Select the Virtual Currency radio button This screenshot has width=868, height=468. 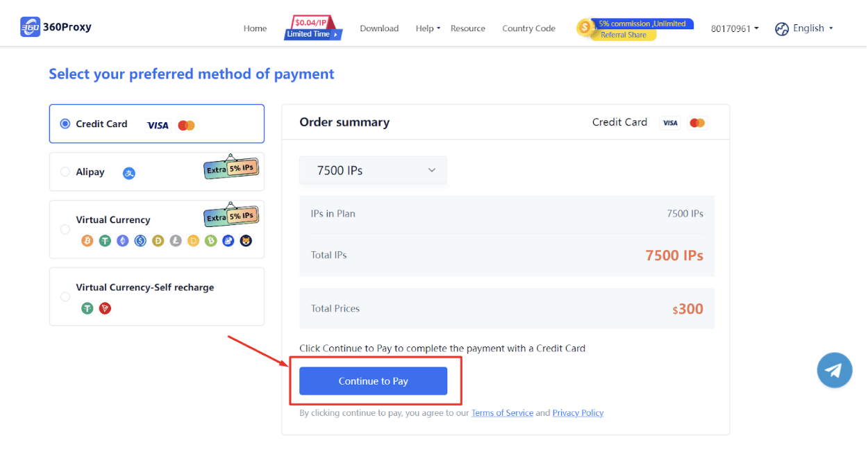[65, 229]
